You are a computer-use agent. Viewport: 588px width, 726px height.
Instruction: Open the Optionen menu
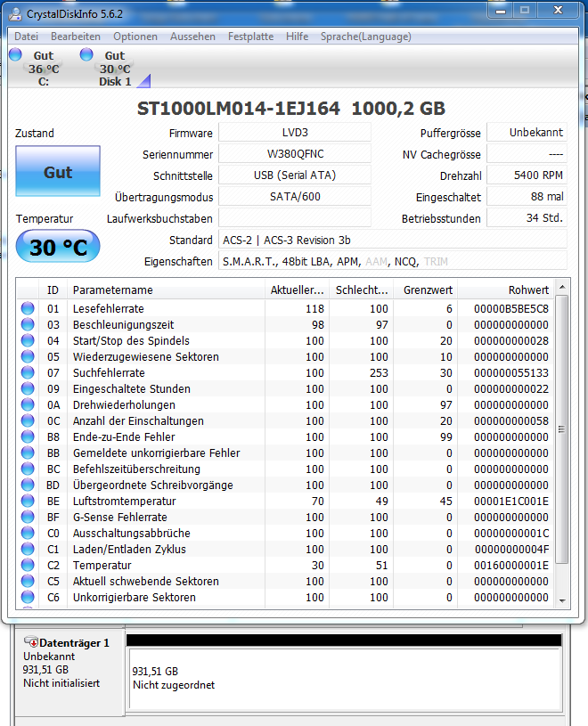pyautogui.click(x=135, y=37)
